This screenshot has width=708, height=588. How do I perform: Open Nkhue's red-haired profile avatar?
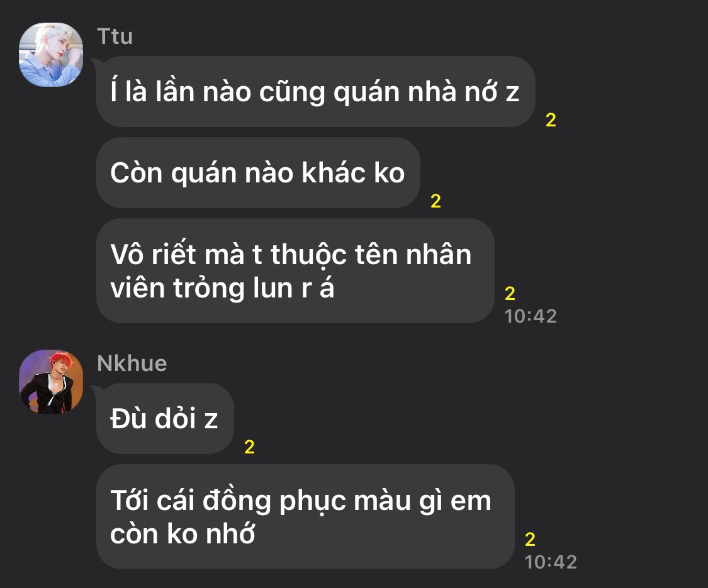pyautogui.click(x=50, y=382)
